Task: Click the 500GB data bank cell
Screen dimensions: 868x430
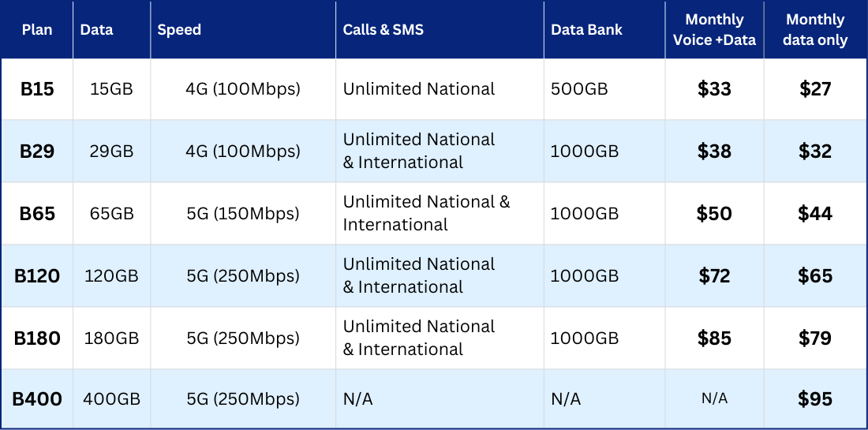Action: point(579,89)
